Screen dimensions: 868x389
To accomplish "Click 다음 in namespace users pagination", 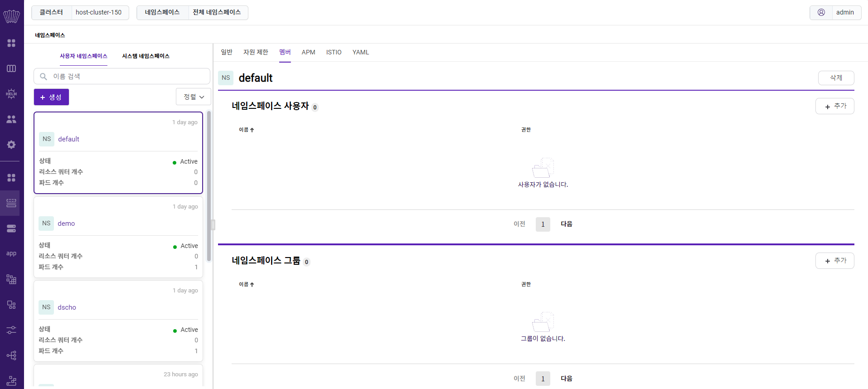I will 567,224.
